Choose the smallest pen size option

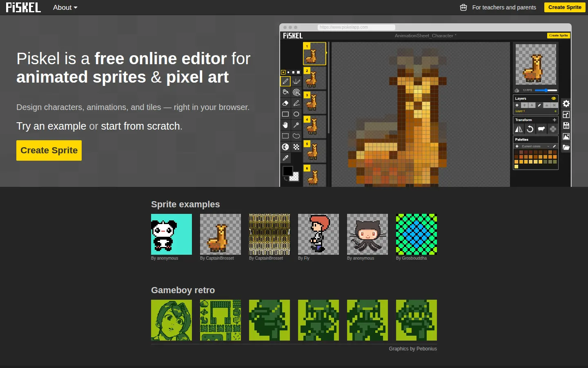(x=283, y=72)
